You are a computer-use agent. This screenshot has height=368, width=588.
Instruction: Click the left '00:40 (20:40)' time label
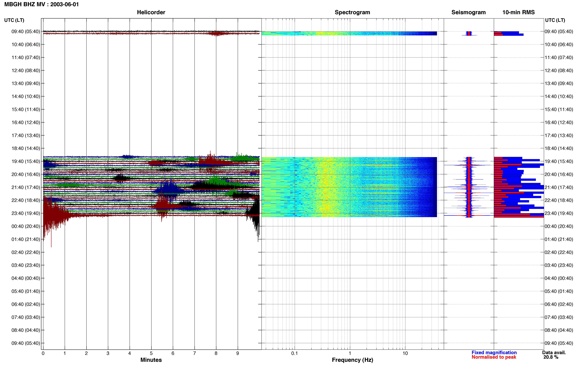click(x=26, y=226)
